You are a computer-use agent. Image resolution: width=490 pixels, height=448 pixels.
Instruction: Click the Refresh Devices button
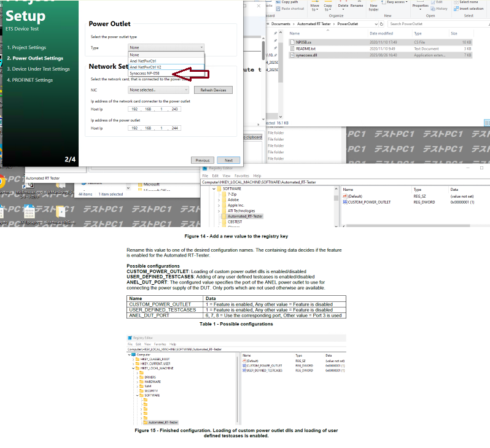coord(213,90)
